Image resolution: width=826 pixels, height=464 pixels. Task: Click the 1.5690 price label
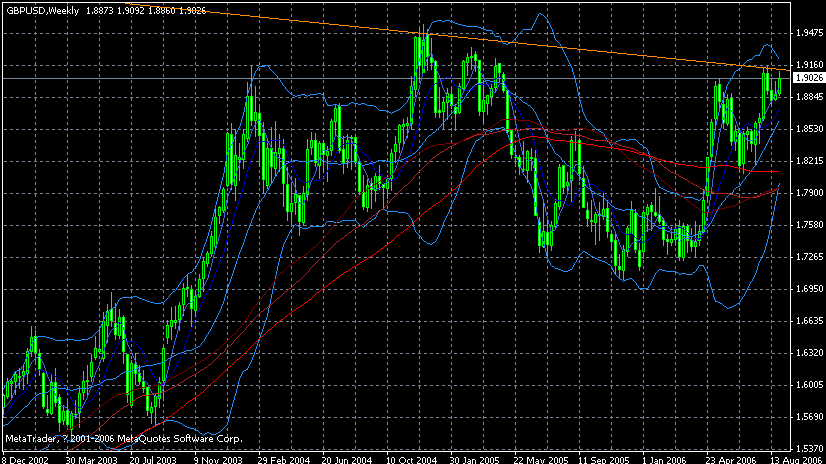pos(810,417)
